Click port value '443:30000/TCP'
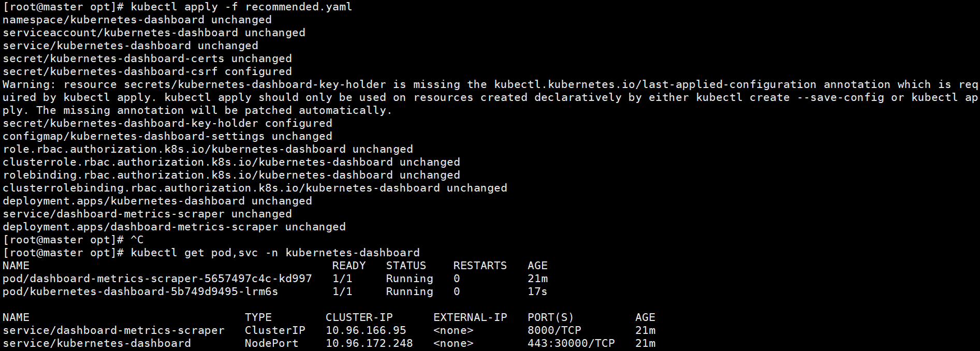The width and height of the screenshot is (980, 351). pyautogui.click(x=571, y=344)
